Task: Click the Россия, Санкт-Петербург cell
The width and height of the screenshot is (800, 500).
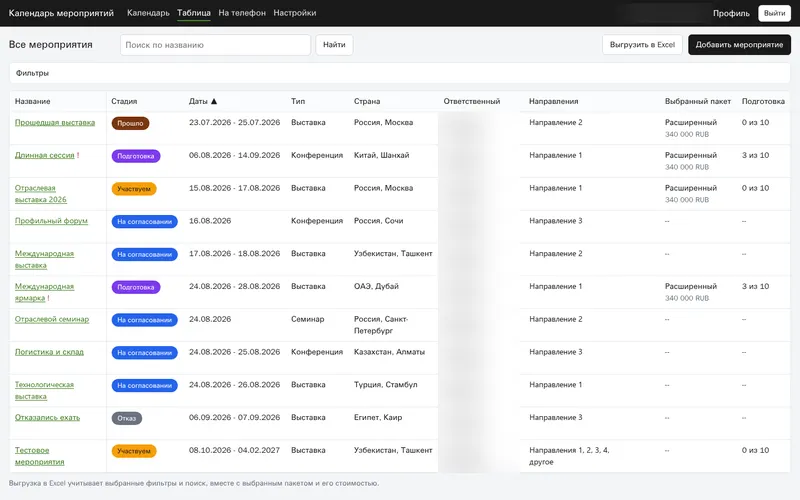Action: (381, 325)
